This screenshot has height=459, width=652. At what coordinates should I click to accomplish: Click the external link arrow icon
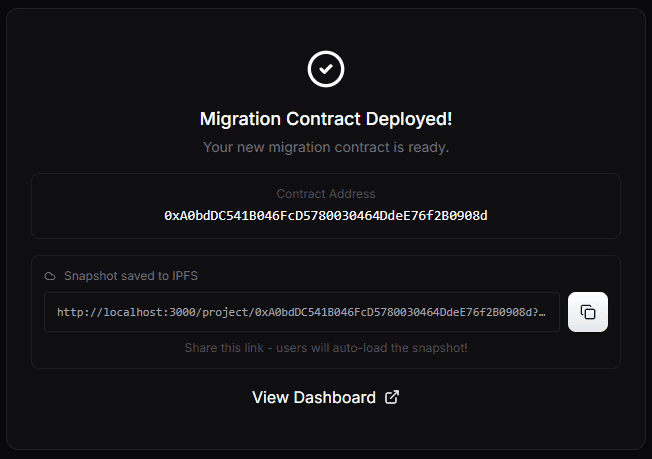[x=392, y=397]
